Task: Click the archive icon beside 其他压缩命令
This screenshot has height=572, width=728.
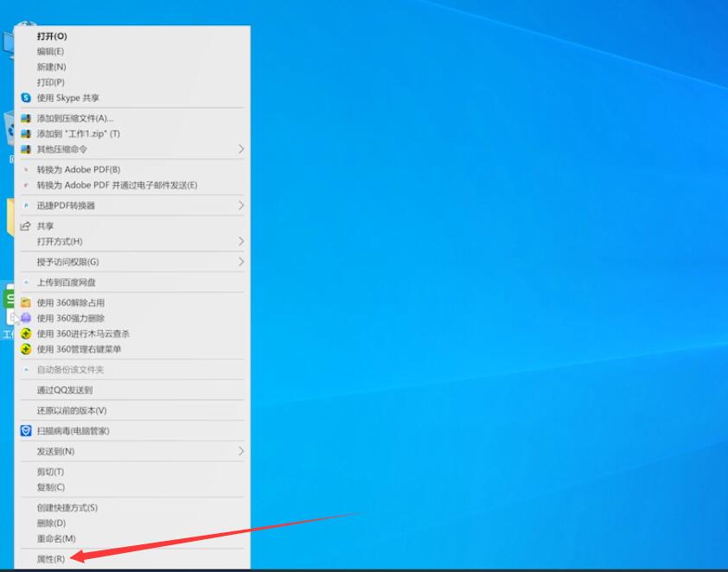Action: 26,149
